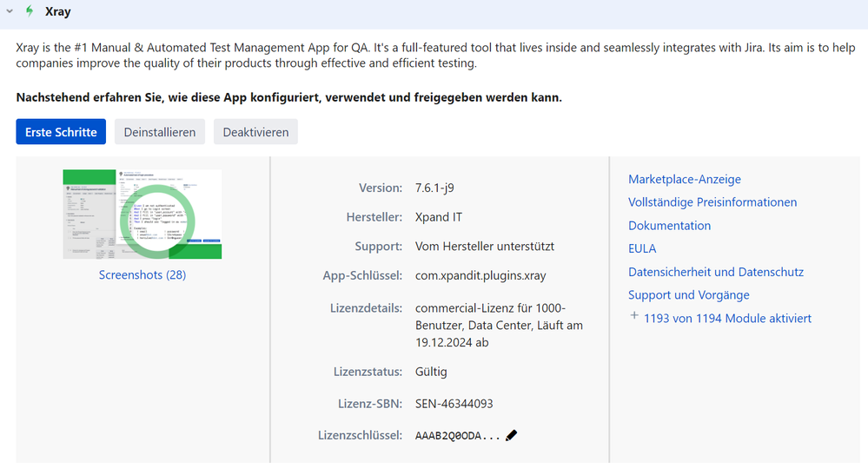Click the Lizenzschlüssel: label
Screen dimensions: 868x475
click(360, 436)
